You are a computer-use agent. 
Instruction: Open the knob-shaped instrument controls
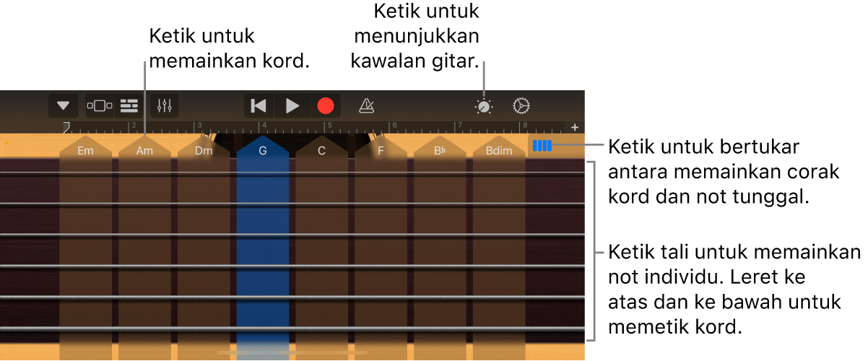pyautogui.click(x=484, y=107)
